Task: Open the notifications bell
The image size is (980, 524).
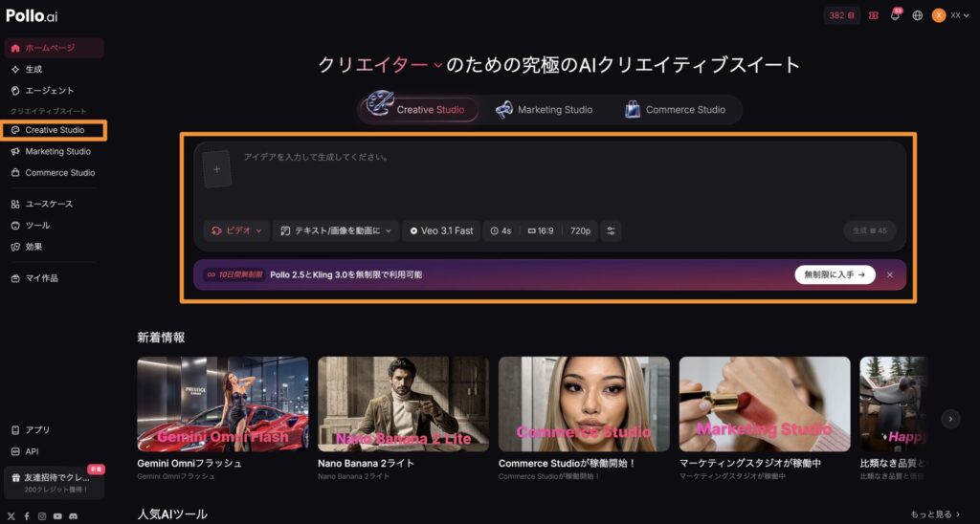Action: [x=895, y=15]
